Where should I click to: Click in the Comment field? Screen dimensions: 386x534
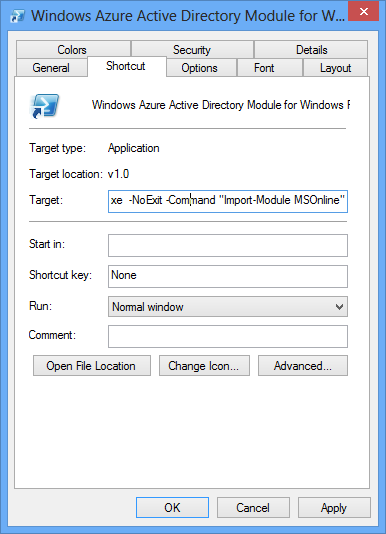(x=228, y=336)
